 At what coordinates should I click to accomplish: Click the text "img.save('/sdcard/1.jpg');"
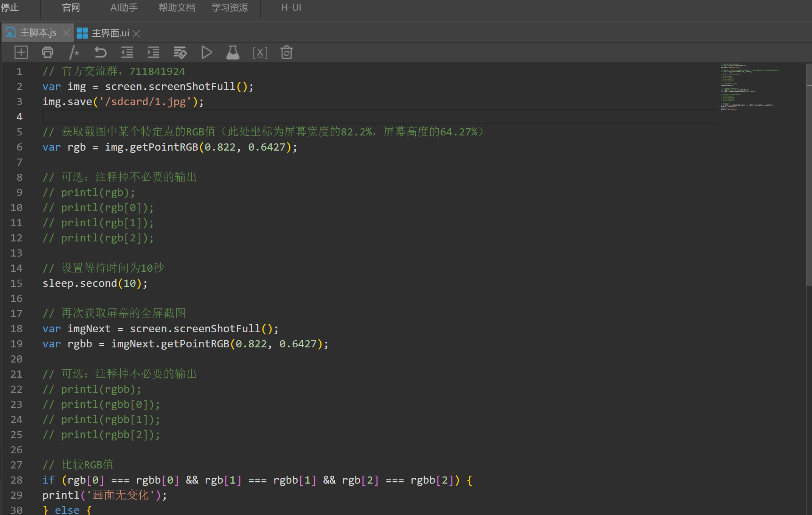(123, 102)
